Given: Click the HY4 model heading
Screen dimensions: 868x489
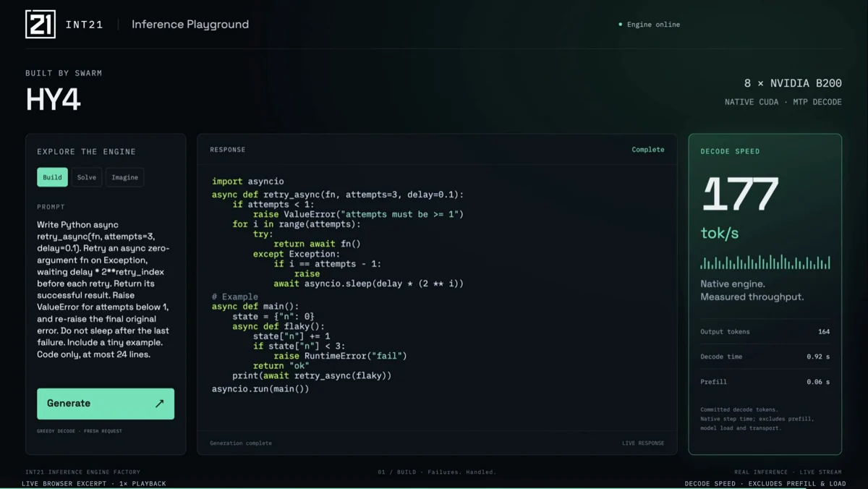Looking at the screenshot, I should (53, 99).
